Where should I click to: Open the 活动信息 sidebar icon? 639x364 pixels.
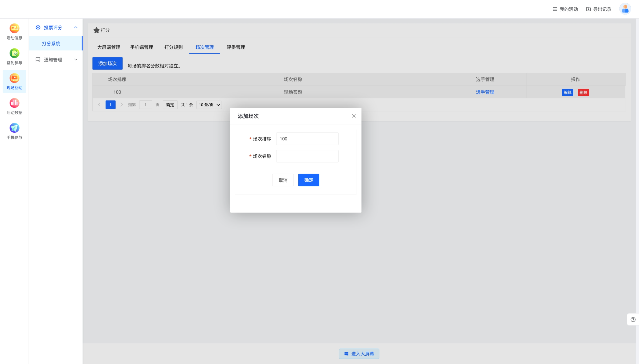point(14,28)
